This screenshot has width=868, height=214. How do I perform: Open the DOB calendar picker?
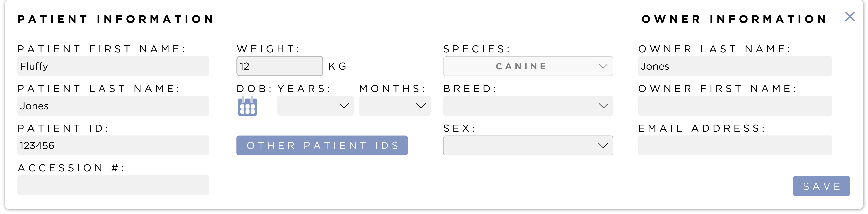tap(247, 106)
